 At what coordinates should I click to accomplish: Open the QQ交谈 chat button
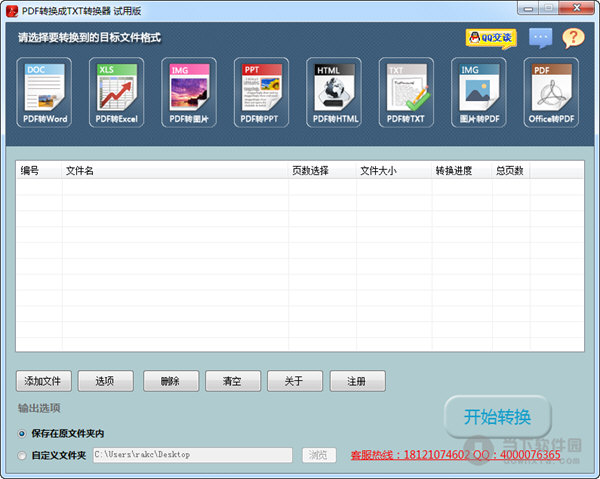click(491, 39)
